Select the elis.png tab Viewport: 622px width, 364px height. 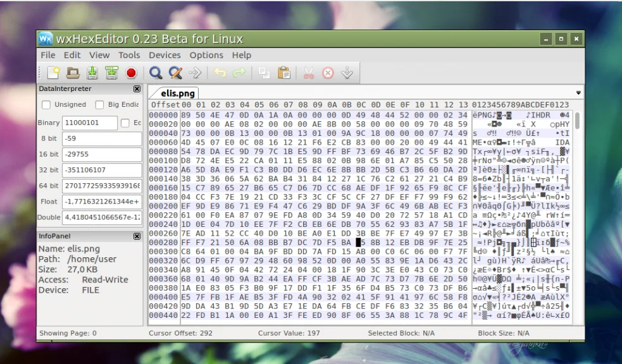(178, 94)
